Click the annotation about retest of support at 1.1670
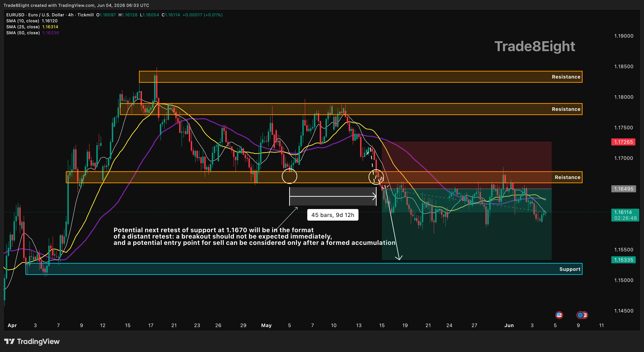The height and width of the screenshot is (352, 644). [x=254, y=236]
